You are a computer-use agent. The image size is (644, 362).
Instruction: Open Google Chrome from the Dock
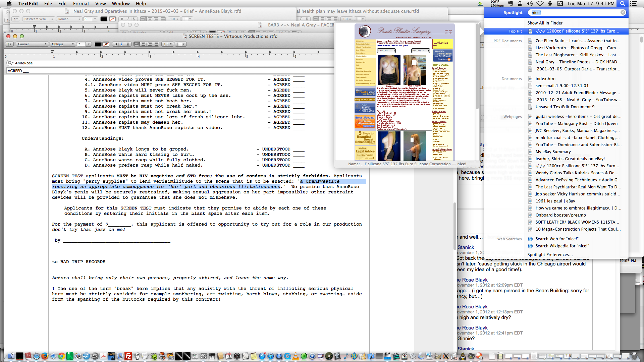coord(61,356)
